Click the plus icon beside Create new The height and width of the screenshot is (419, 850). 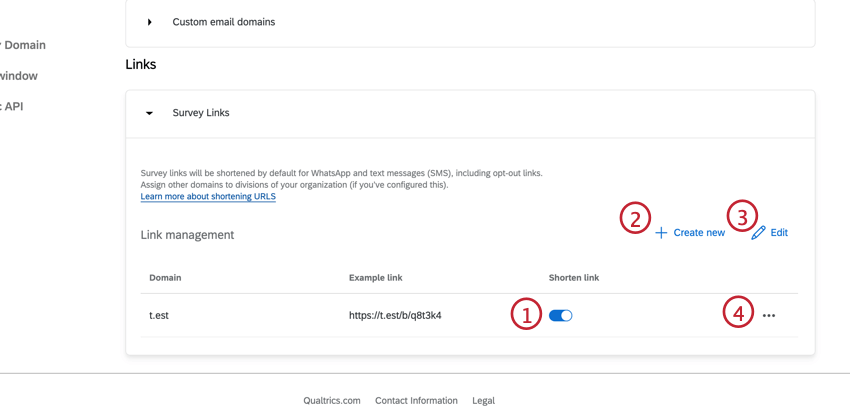[x=661, y=233]
